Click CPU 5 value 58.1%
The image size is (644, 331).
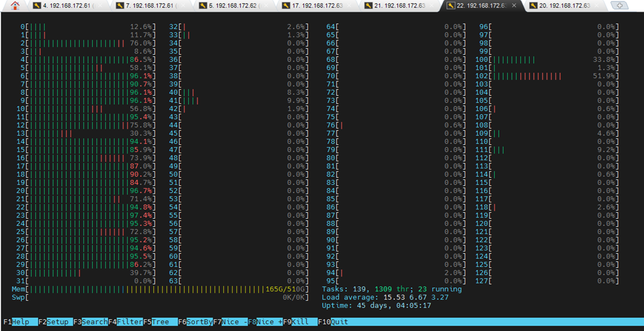pyautogui.click(x=141, y=67)
